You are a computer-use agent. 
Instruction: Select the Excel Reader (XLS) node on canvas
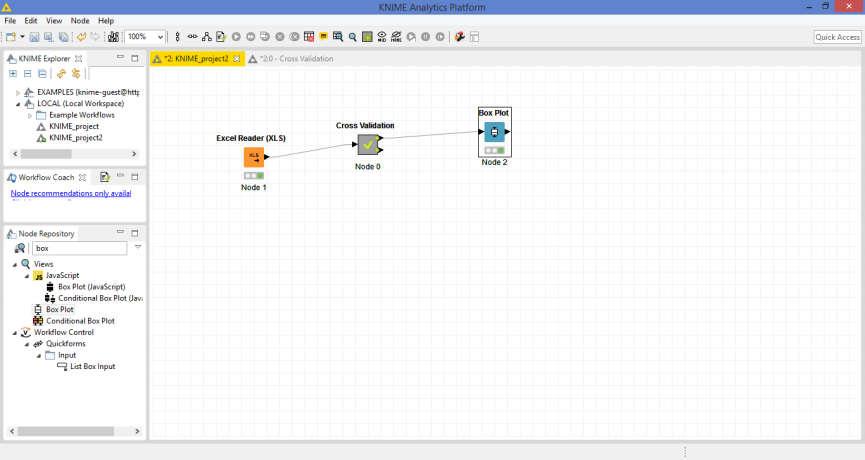(x=254, y=157)
